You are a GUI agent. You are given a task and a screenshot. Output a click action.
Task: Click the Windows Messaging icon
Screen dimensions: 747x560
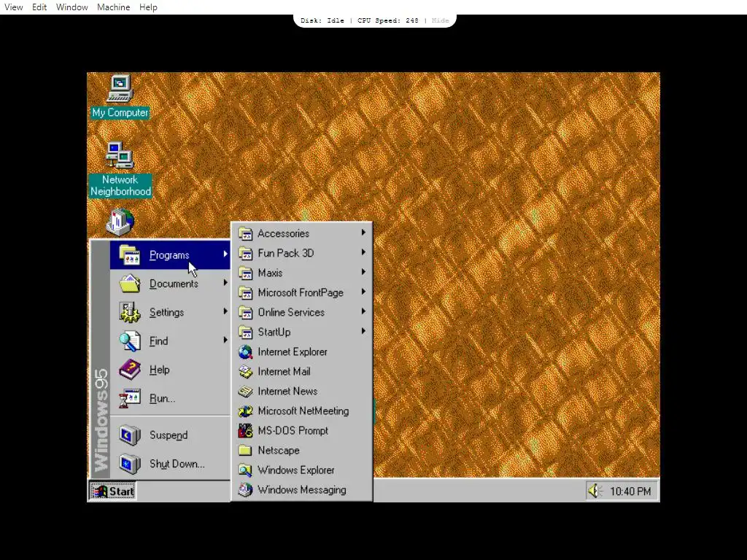tap(245, 489)
